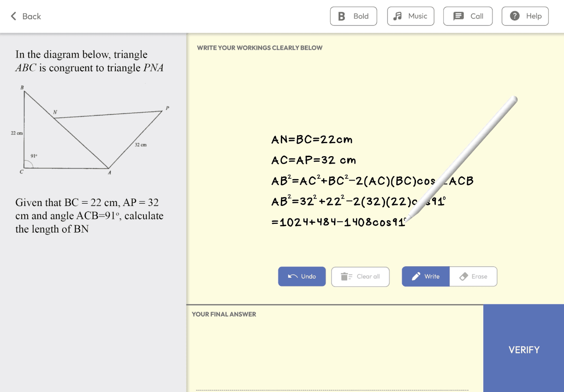Click the Music button label
The height and width of the screenshot is (392, 564).
pyautogui.click(x=417, y=16)
